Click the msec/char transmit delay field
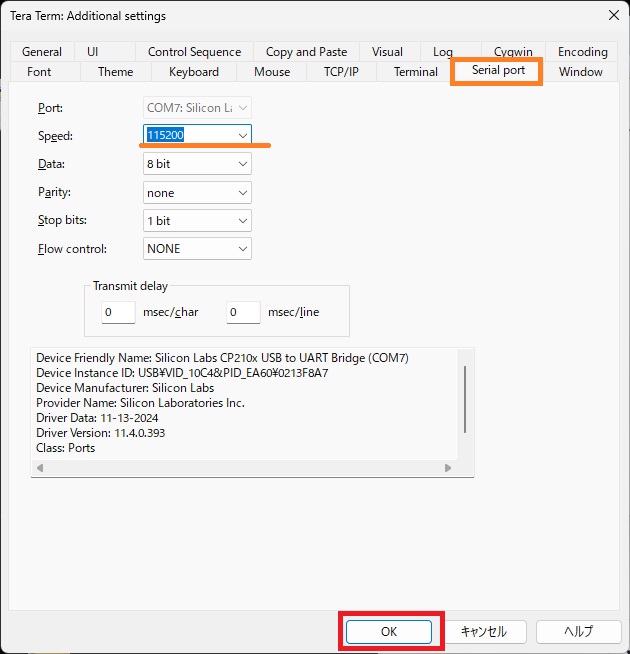 coord(118,312)
